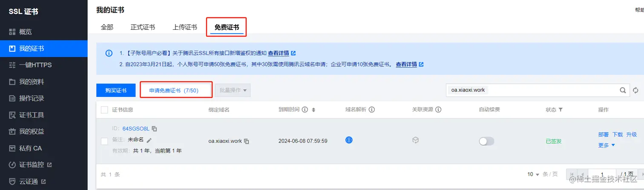644x190 pixels.
Task: Click the 我的权益 badge icon
Action: click(x=12, y=131)
